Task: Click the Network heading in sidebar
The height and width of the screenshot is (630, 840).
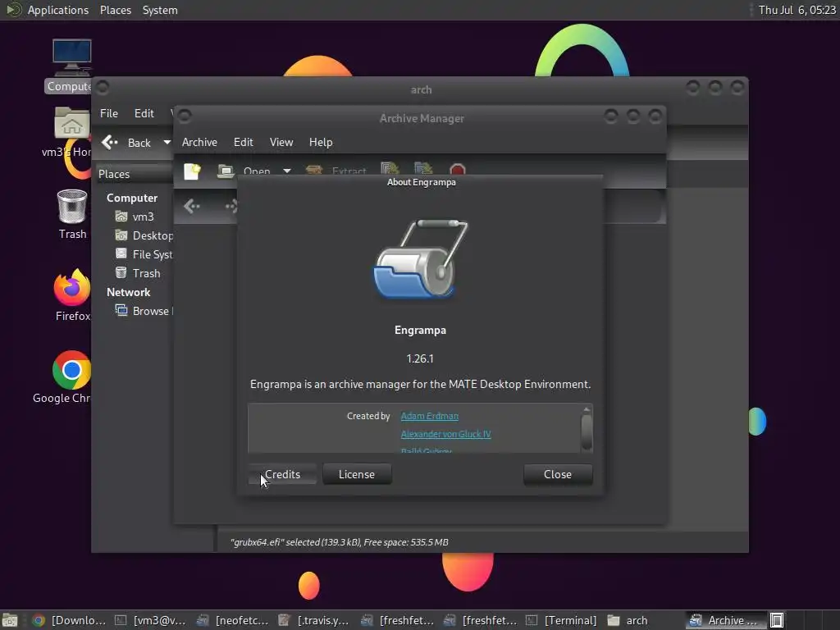Action: click(x=128, y=292)
